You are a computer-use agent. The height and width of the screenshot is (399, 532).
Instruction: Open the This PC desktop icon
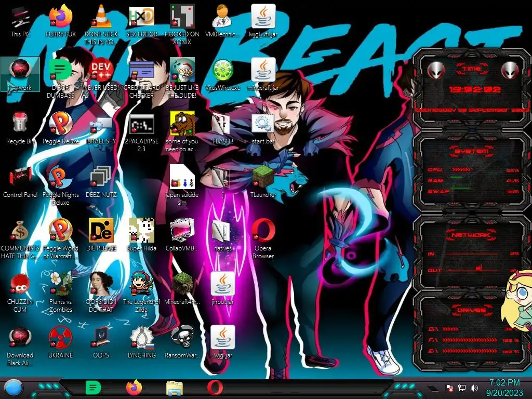pyautogui.click(x=20, y=21)
